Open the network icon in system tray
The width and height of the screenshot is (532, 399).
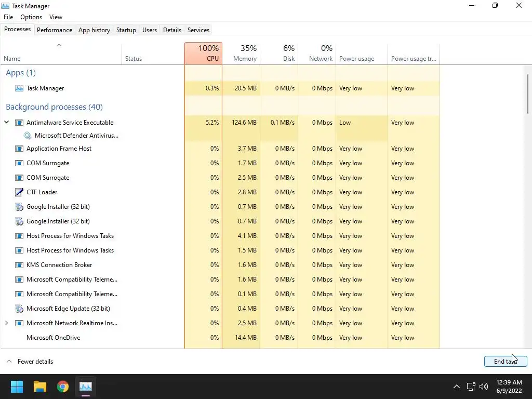click(471, 387)
